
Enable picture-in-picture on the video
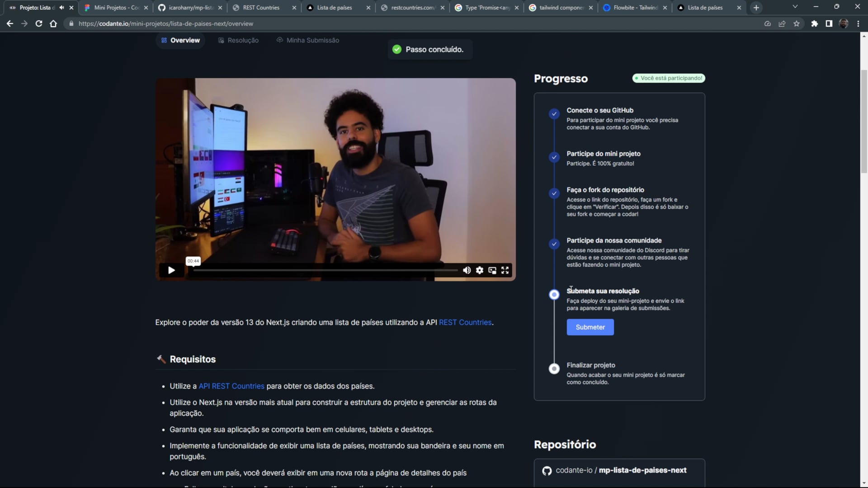pyautogui.click(x=492, y=270)
